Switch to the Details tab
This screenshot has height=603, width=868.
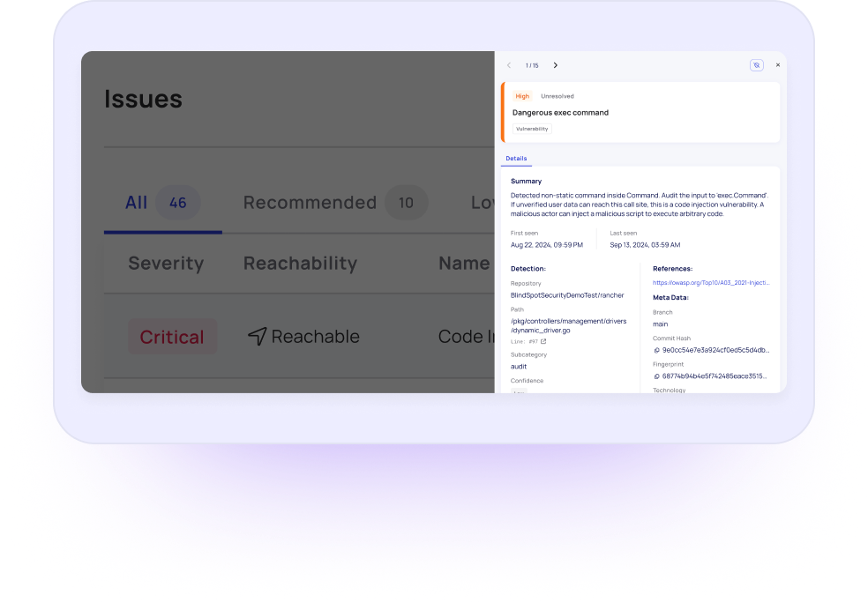pyautogui.click(x=516, y=159)
